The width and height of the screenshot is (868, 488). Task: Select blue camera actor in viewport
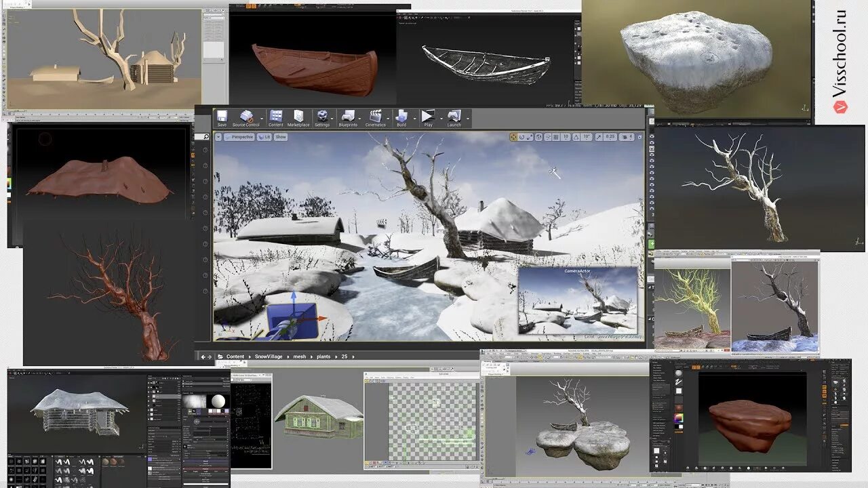(294, 321)
